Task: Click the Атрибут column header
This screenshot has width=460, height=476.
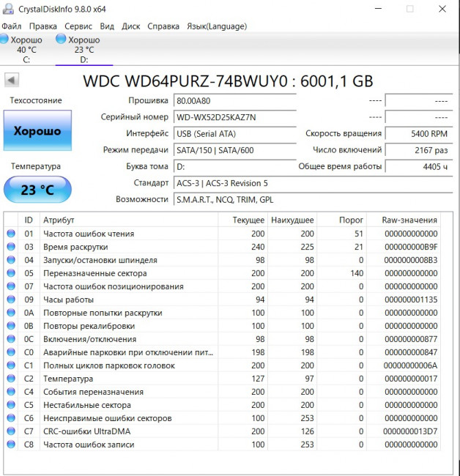Action: [x=129, y=220]
